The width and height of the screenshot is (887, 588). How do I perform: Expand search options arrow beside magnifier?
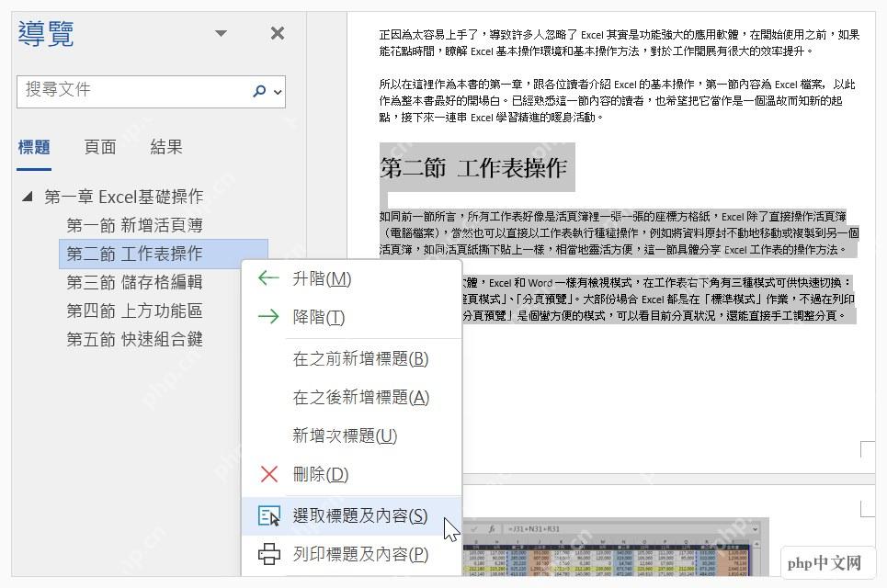click(x=278, y=92)
